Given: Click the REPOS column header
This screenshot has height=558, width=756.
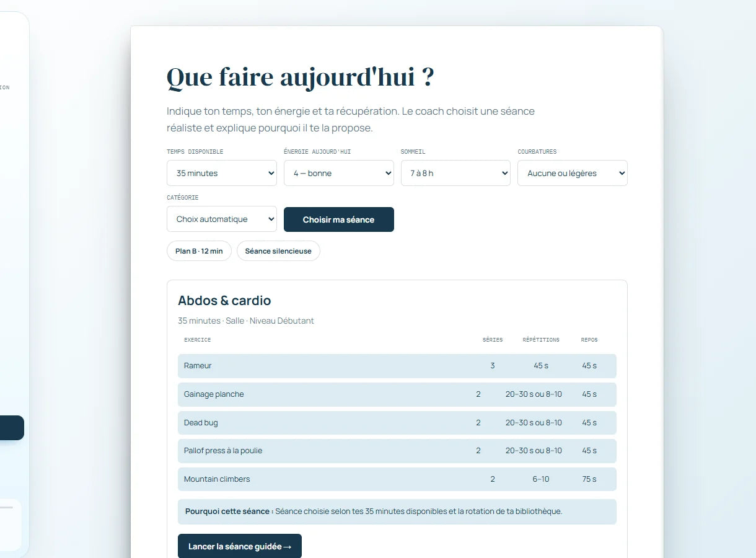Looking at the screenshot, I should point(589,340).
